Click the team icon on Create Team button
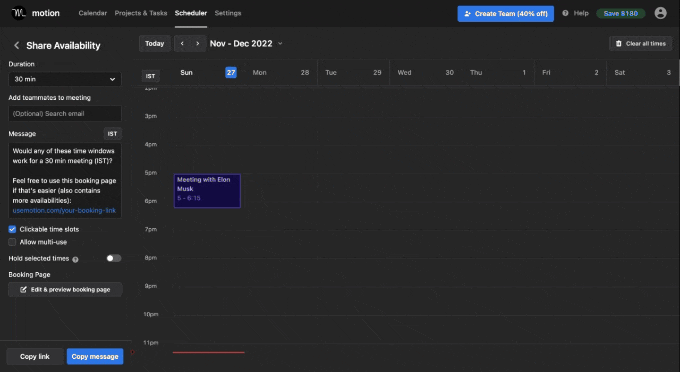 point(467,14)
